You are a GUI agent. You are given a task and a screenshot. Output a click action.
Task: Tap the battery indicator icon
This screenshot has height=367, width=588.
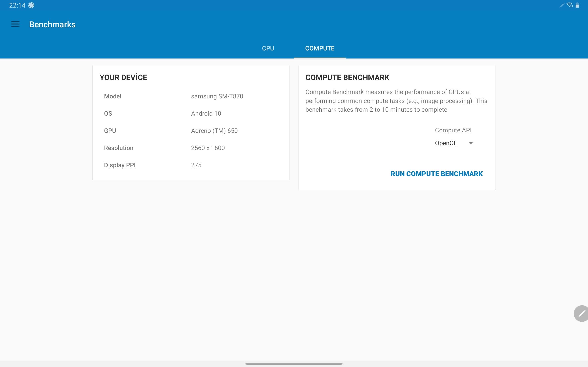click(x=577, y=5)
